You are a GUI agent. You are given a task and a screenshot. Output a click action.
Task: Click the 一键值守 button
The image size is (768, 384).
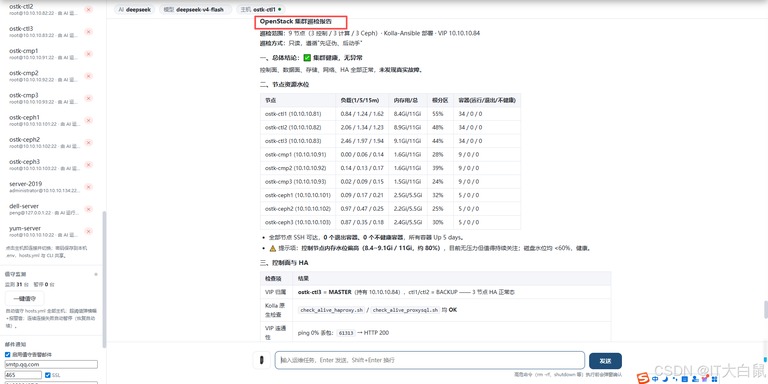pos(24,298)
